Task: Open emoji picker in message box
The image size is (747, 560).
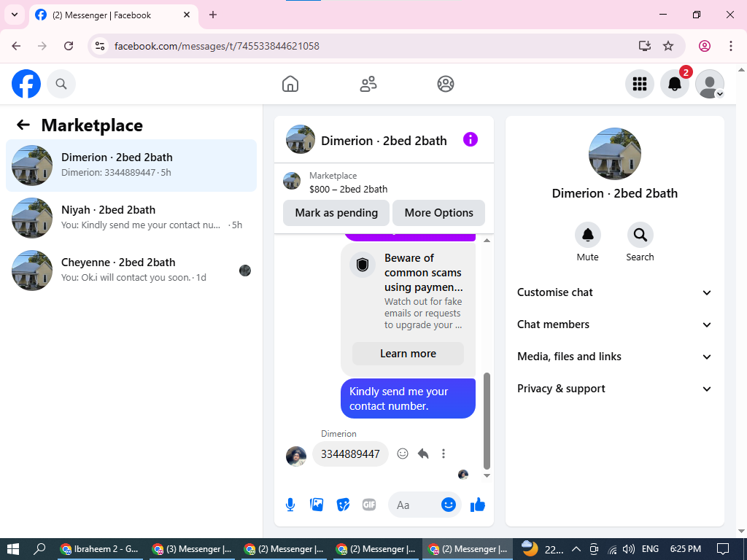Action: click(x=449, y=505)
